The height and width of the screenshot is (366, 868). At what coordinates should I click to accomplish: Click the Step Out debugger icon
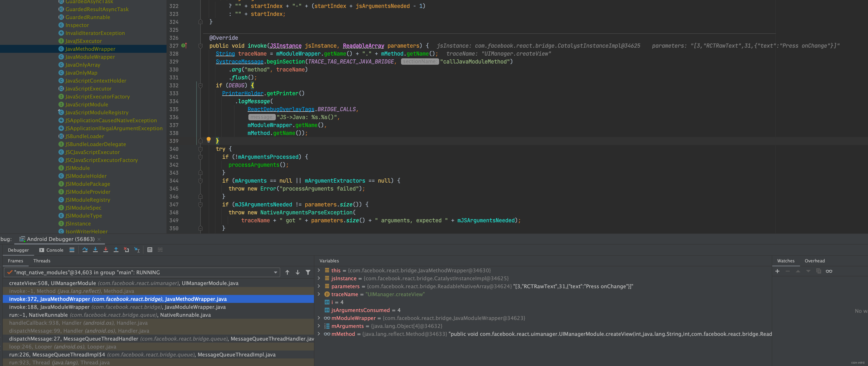(116, 249)
